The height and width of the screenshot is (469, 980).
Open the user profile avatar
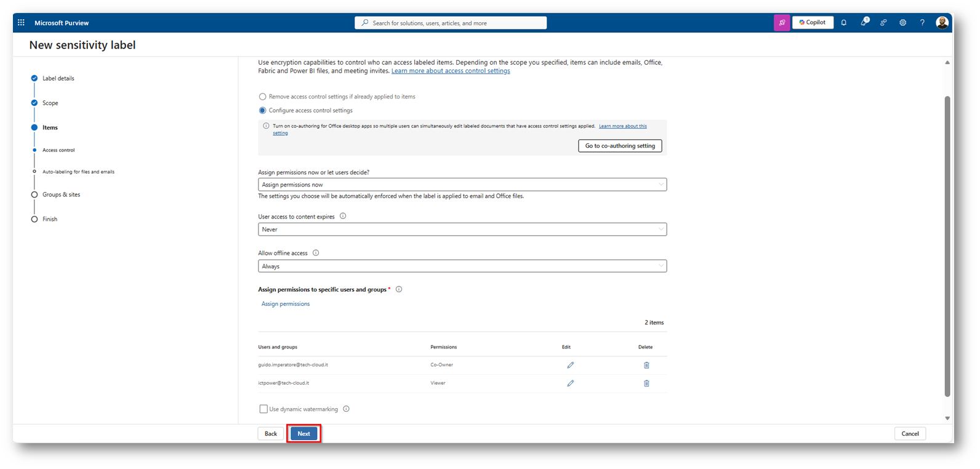point(942,23)
